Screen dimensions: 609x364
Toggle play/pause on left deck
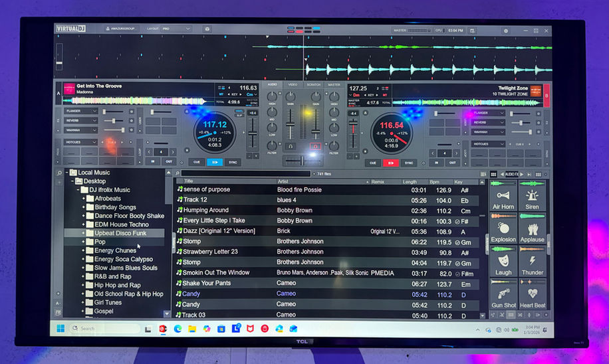pyautogui.click(x=214, y=162)
